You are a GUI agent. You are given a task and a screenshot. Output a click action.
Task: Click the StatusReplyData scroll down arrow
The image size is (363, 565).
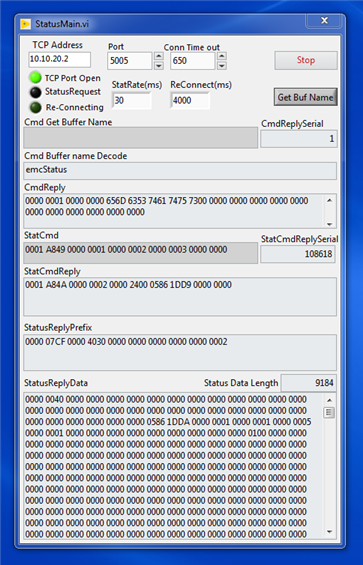click(x=329, y=532)
